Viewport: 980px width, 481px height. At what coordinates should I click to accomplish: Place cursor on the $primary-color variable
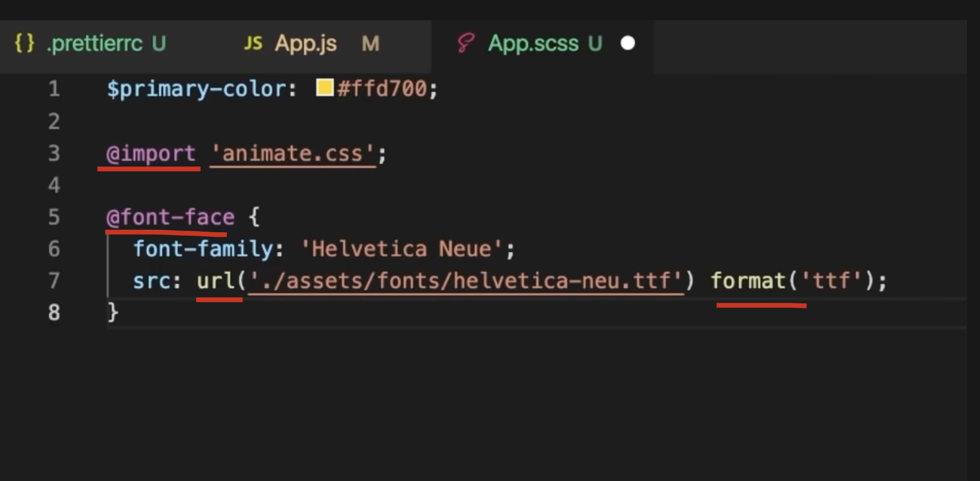196,89
